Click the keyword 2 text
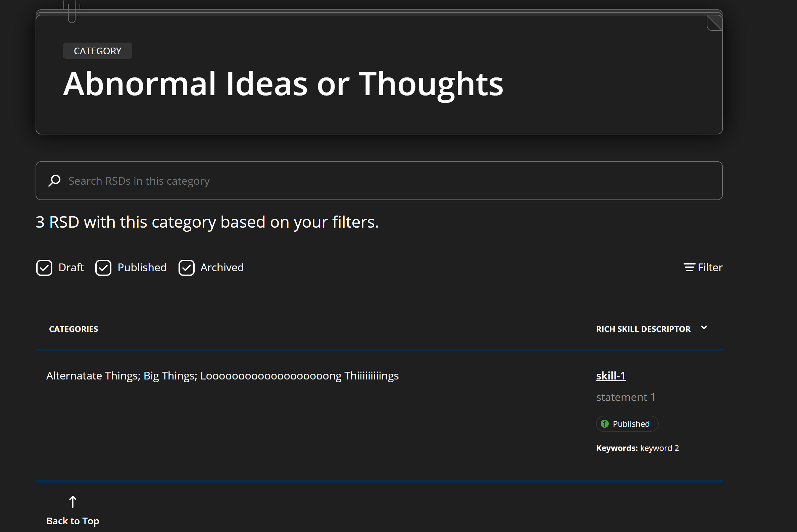The image size is (797, 532). tap(659, 448)
